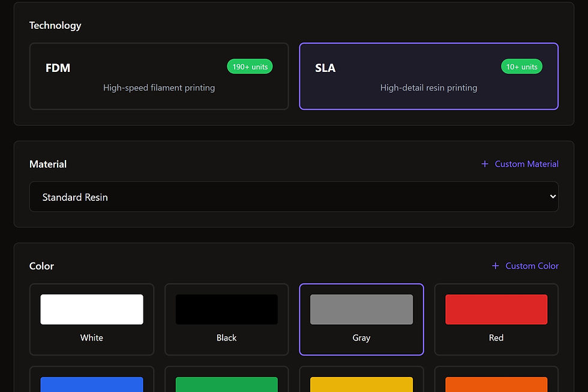Click the 190+ units badge
The image size is (588, 392).
[x=250, y=67]
